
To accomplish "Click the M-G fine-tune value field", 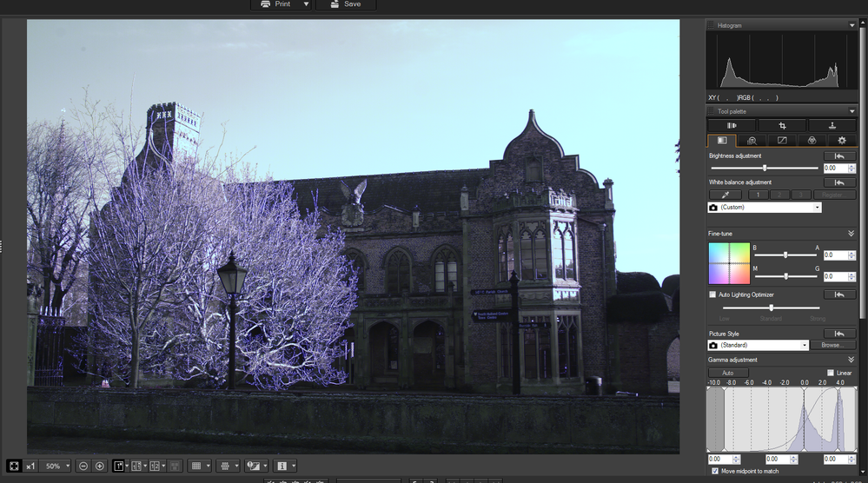I will click(835, 276).
